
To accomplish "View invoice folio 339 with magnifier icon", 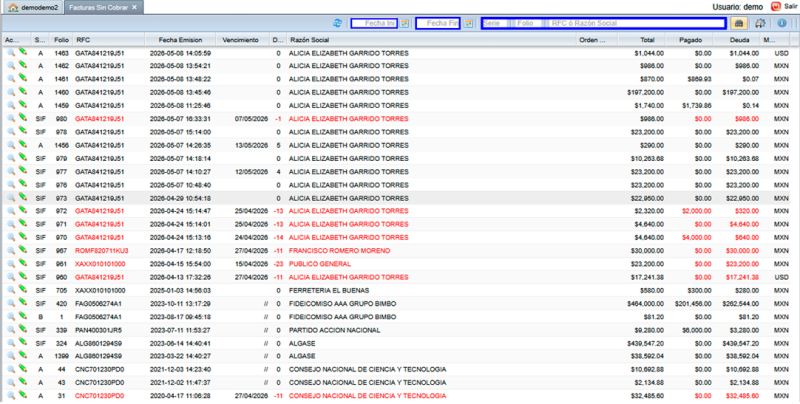I will click(x=11, y=330).
